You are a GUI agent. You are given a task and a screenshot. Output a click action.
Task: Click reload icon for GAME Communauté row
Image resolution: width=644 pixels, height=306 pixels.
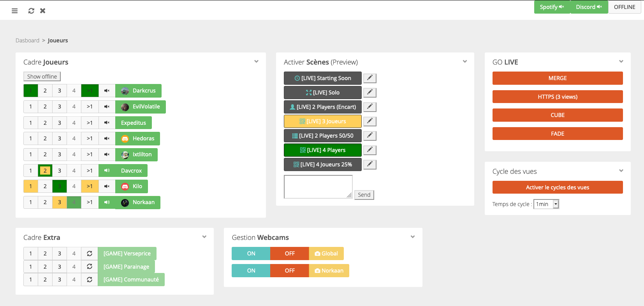point(90,280)
